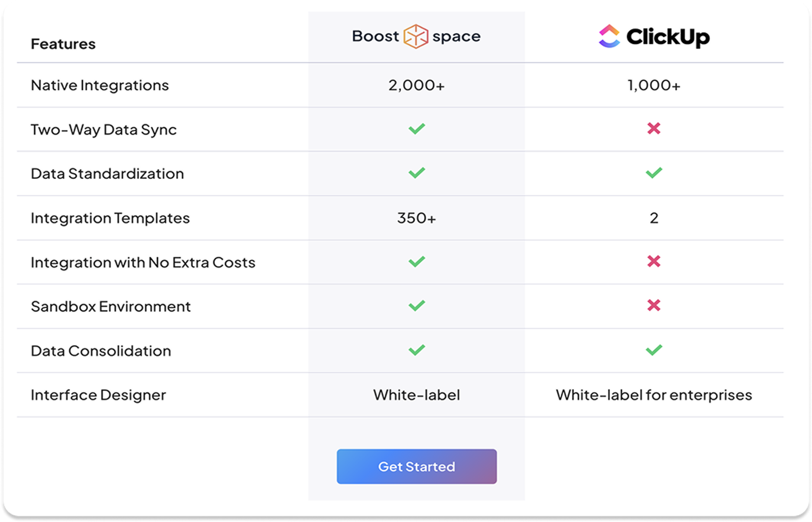
Task: Select the red X for Sandbox Environment
Action: click(x=655, y=306)
